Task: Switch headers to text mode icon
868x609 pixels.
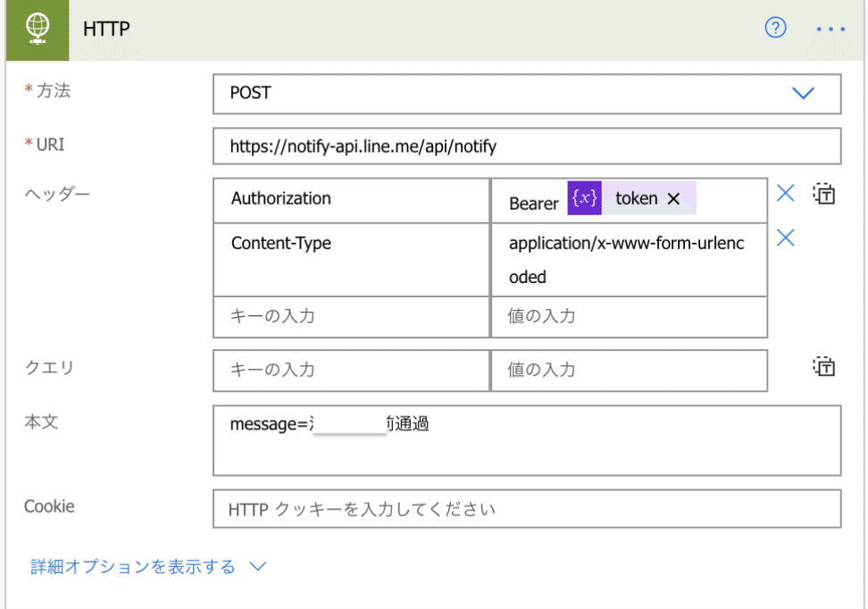Action: tap(823, 194)
